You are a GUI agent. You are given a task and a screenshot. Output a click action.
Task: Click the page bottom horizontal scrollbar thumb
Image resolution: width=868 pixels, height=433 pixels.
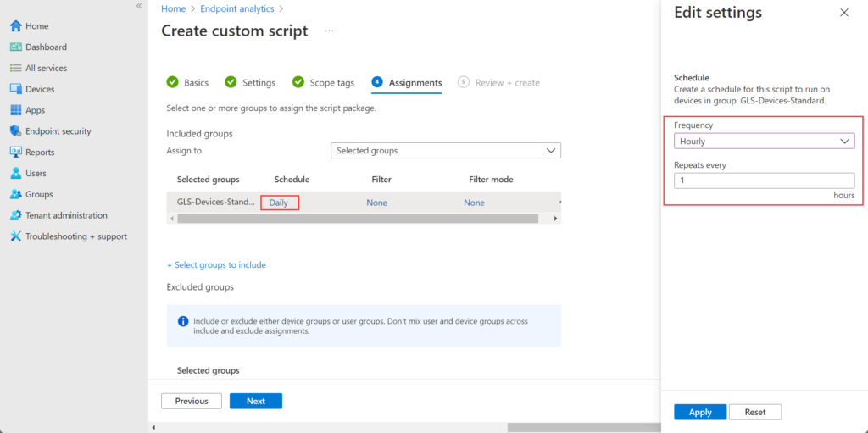(584, 427)
